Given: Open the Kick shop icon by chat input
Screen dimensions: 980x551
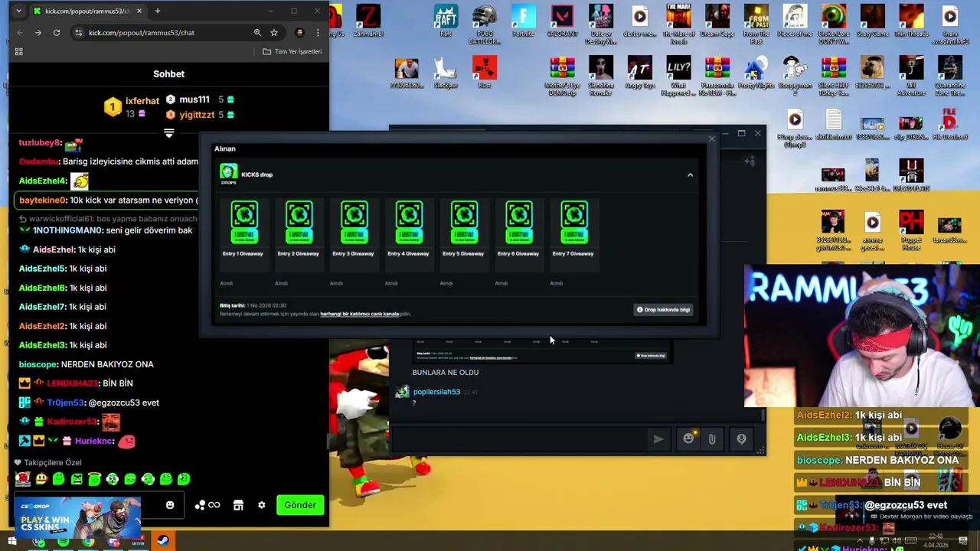Looking at the screenshot, I should point(238,505).
